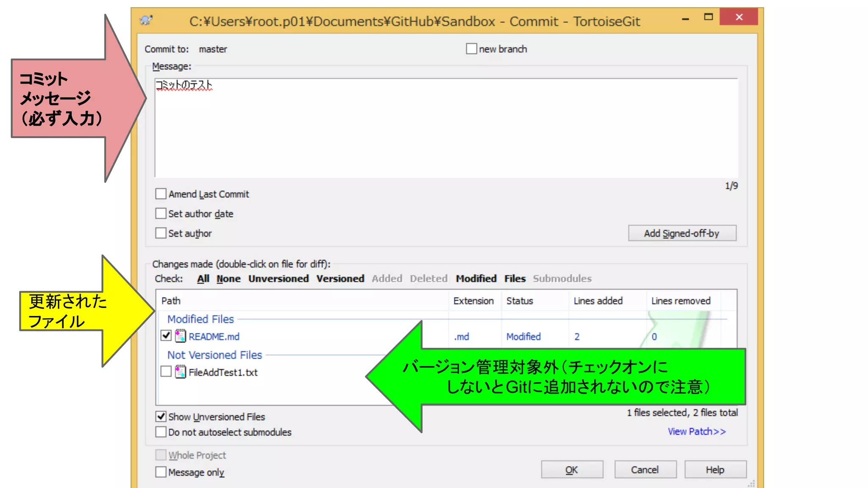
Task: Check Unversioned files via filter link
Action: pyautogui.click(x=278, y=279)
